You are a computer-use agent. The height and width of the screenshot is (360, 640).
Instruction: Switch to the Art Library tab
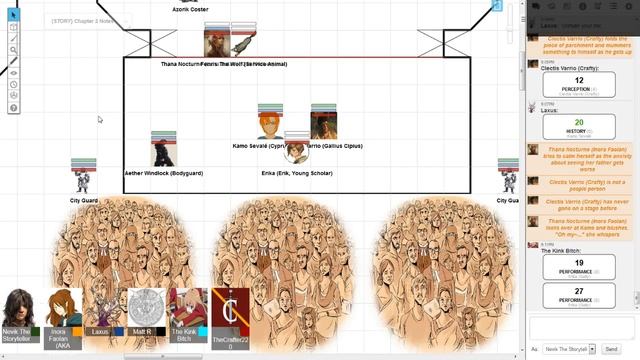(551, 6)
